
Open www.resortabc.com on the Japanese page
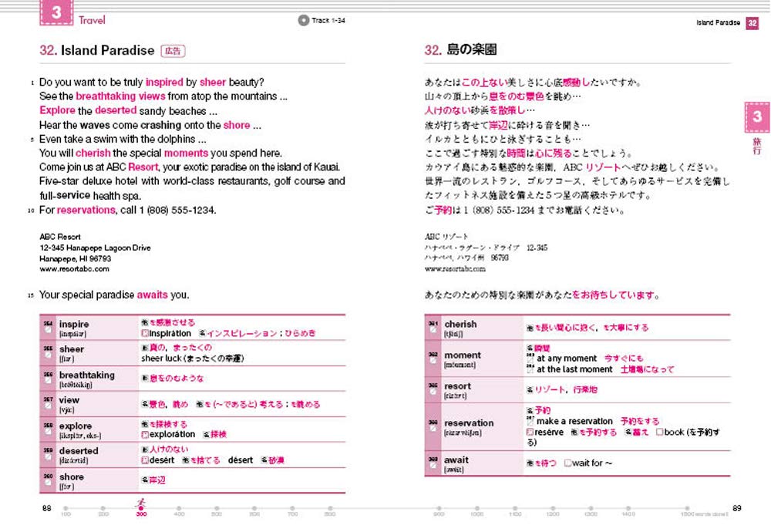pyautogui.click(x=455, y=269)
